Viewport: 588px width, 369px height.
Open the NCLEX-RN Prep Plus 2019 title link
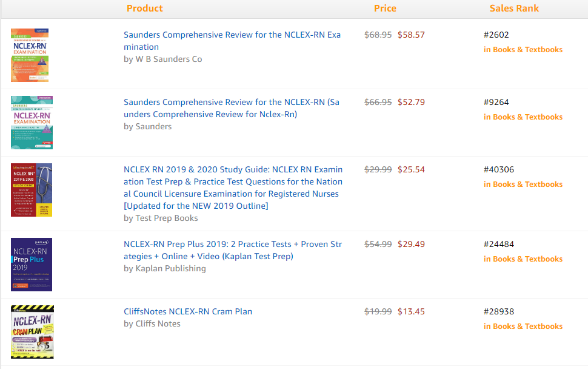click(x=233, y=250)
